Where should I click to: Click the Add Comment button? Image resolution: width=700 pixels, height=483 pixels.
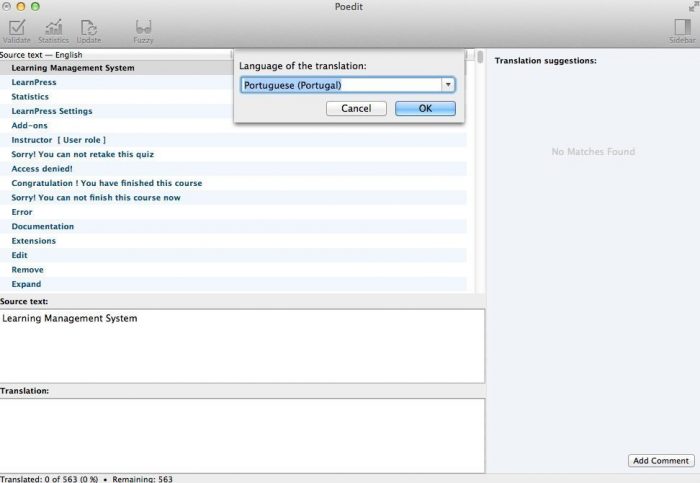(x=661, y=461)
